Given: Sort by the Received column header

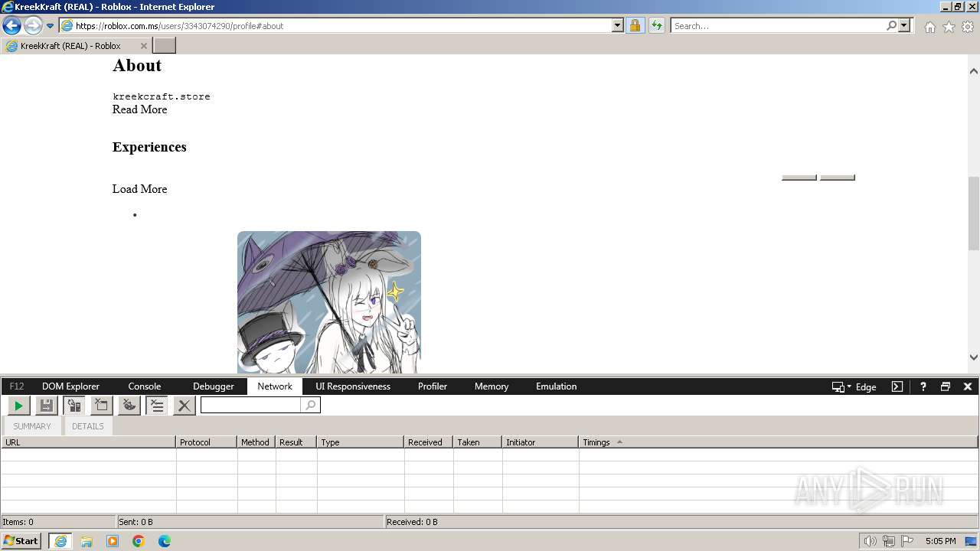Looking at the screenshot, I should pyautogui.click(x=429, y=442).
